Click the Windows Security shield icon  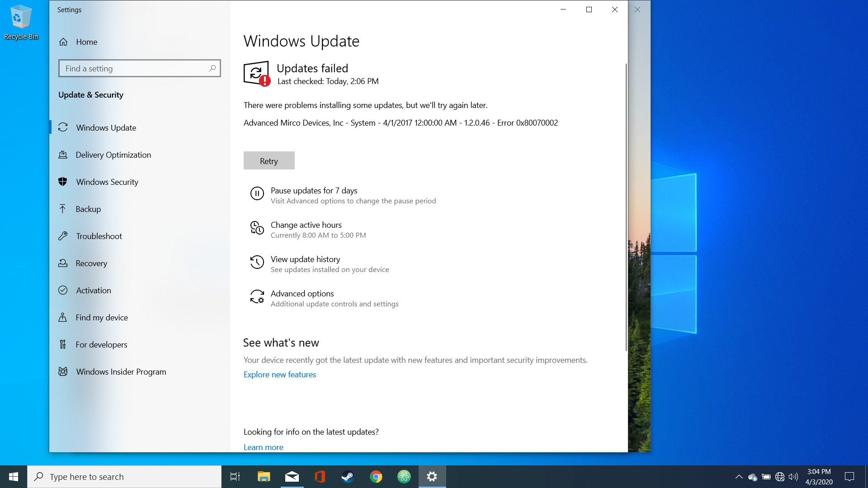coord(63,182)
